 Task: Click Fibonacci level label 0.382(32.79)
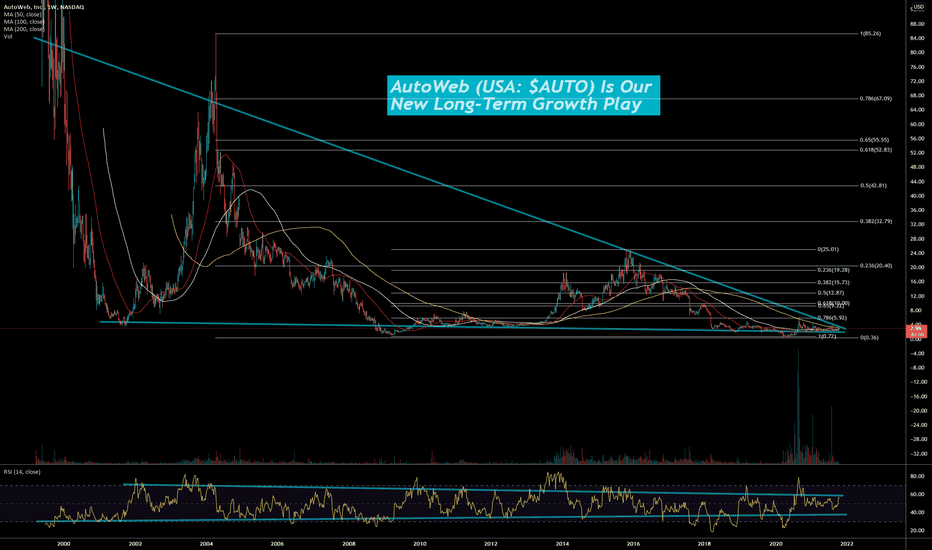click(876, 221)
